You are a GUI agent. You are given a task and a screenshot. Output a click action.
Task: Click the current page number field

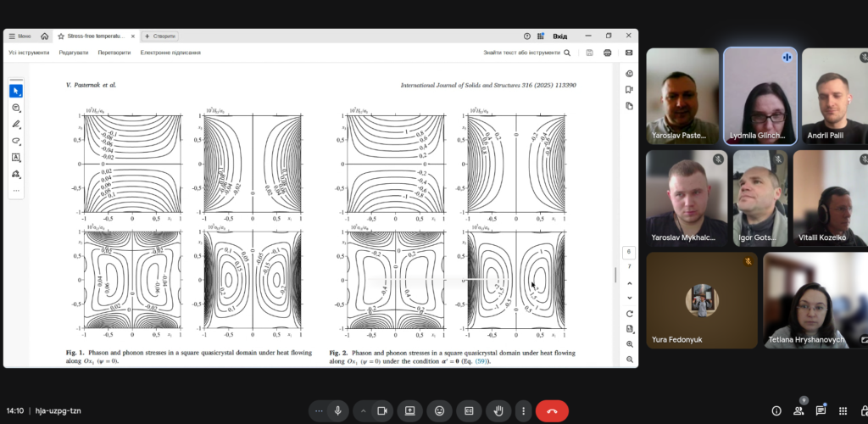pyautogui.click(x=629, y=252)
